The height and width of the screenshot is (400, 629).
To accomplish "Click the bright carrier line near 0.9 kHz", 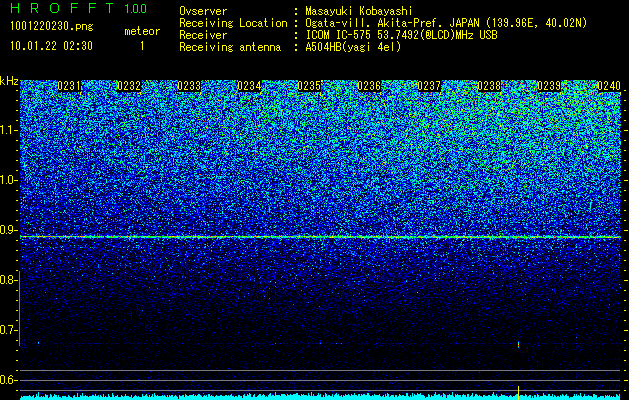I will click(321, 237).
